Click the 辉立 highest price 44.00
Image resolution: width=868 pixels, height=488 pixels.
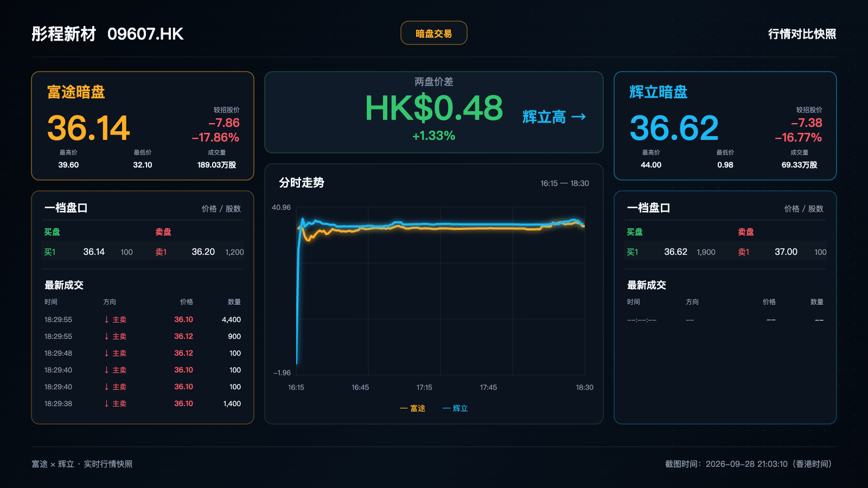tap(651, 165)
